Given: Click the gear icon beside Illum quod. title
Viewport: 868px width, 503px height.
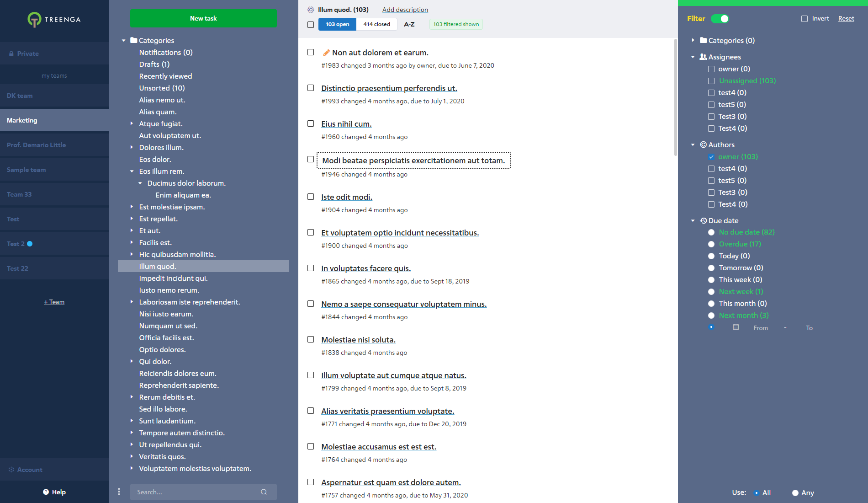Looking at the screenshot, I should 311,10.
